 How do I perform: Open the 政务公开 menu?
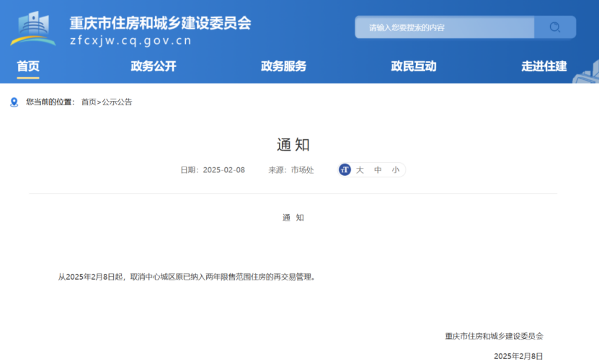(154, 66)
